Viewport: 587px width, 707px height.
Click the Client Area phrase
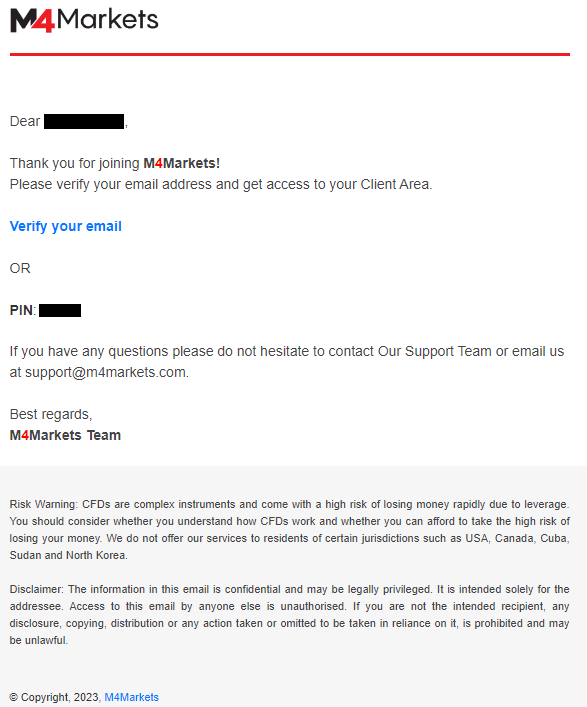[x=395, y=184]
